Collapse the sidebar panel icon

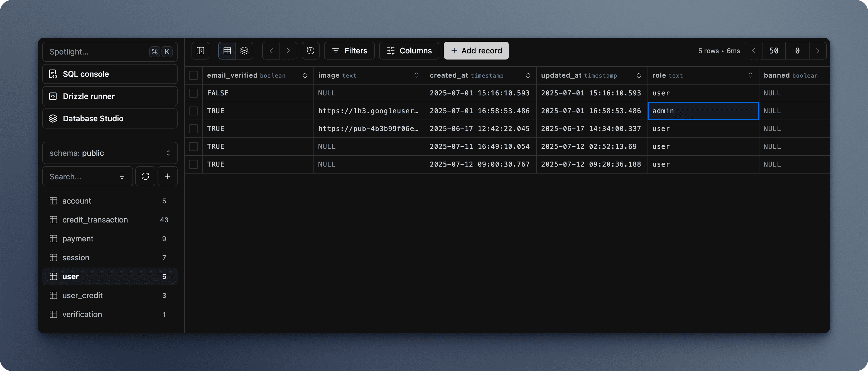(x=200, y=51)
